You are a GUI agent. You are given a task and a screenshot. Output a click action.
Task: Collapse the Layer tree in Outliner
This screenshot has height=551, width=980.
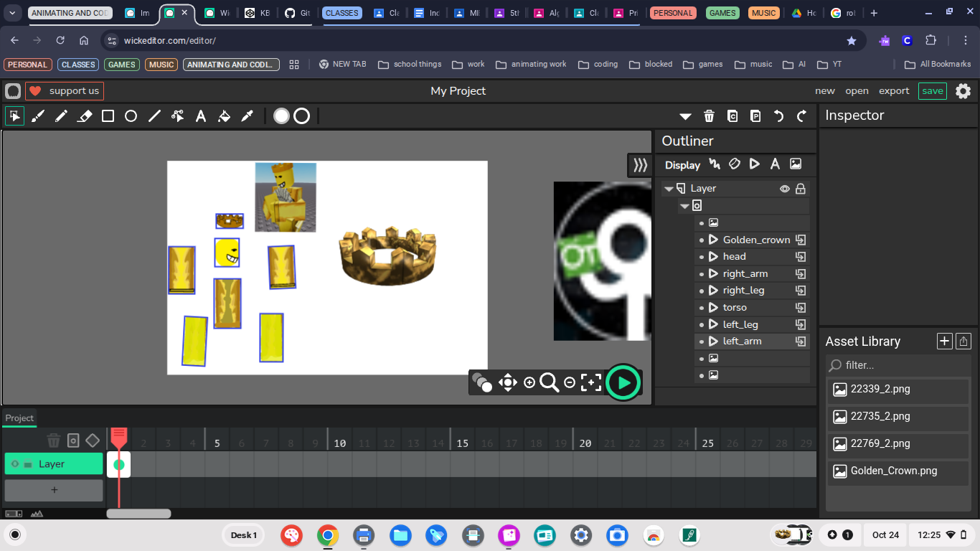[x=669, y=189]
